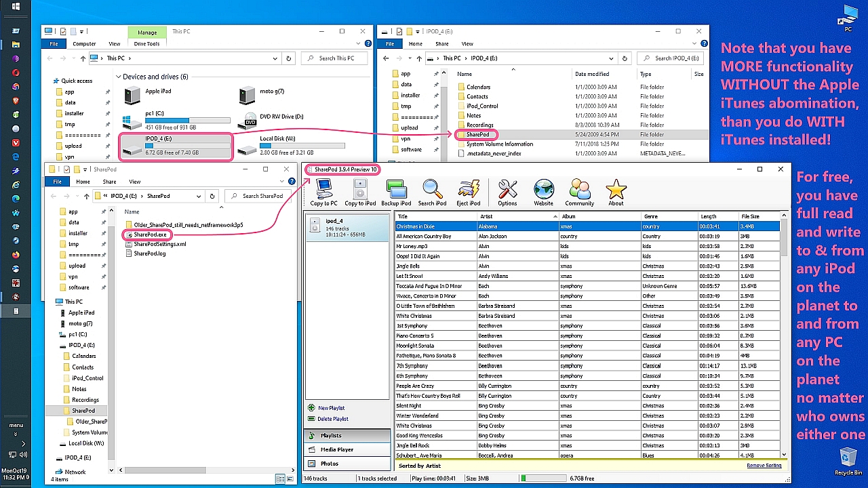868x488 pixels.
Task: Switch SharePod folder to details view
Action: click(x=280, y=479)
